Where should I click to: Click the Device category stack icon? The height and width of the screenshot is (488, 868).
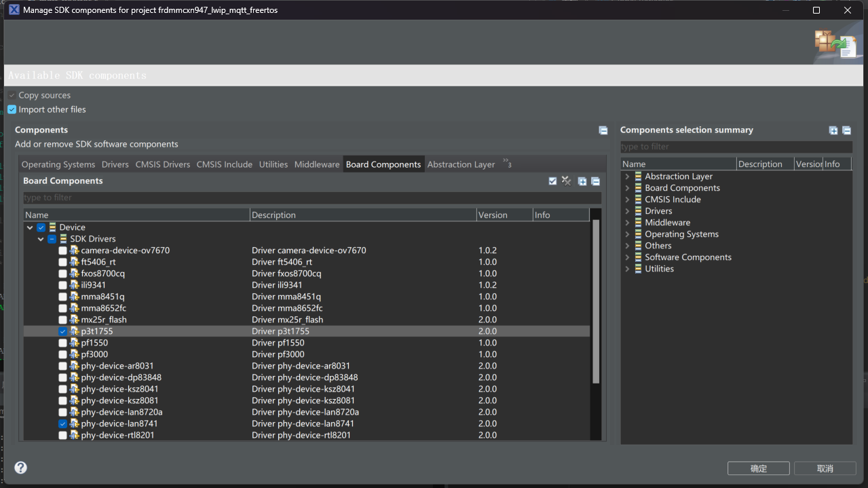coord(53,227)
